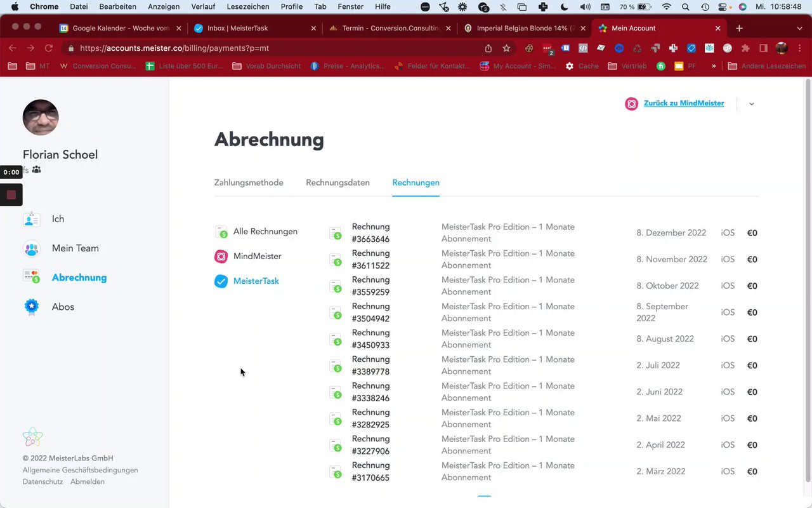Bookmark this page with the star icon
This screenshot has width=812, height=508.
pyautogui.click(x=506, y=48)
